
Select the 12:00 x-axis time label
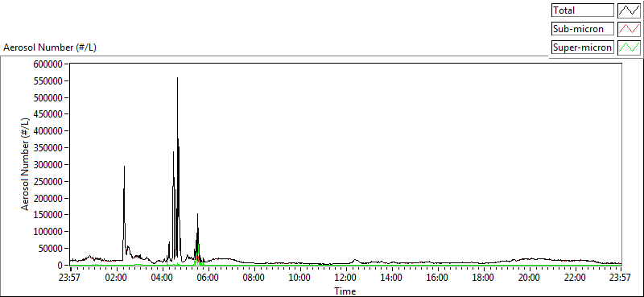pyautogui.click(x=345, y=278)
